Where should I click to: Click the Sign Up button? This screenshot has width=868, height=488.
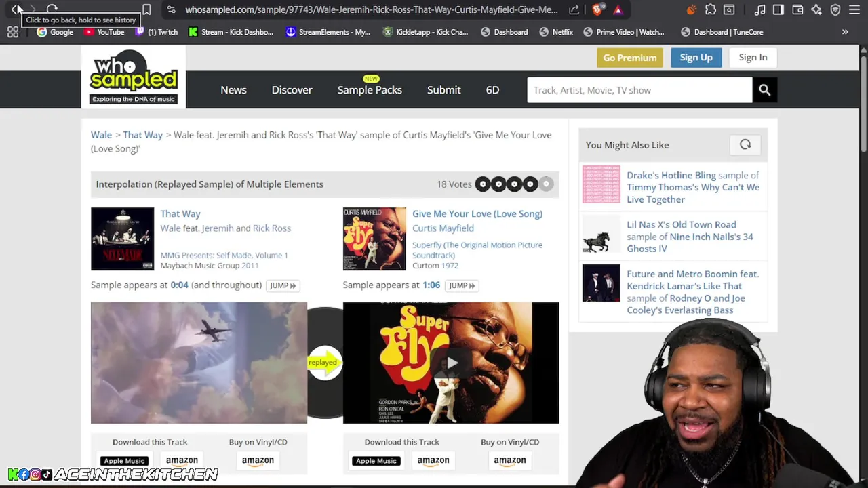696,58
